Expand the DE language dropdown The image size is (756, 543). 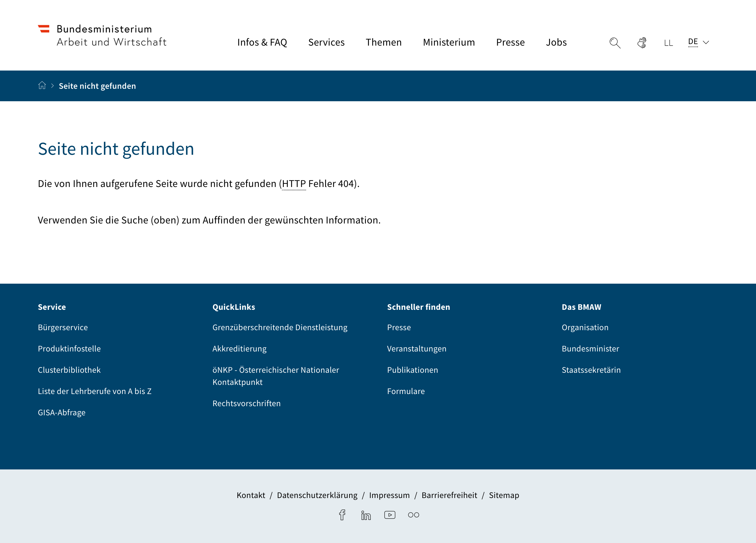pyautogui.click(x=698, y=42)
